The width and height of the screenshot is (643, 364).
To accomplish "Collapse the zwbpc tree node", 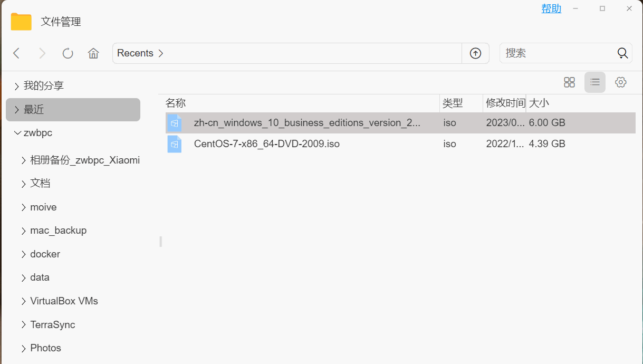I will [17, 133].
